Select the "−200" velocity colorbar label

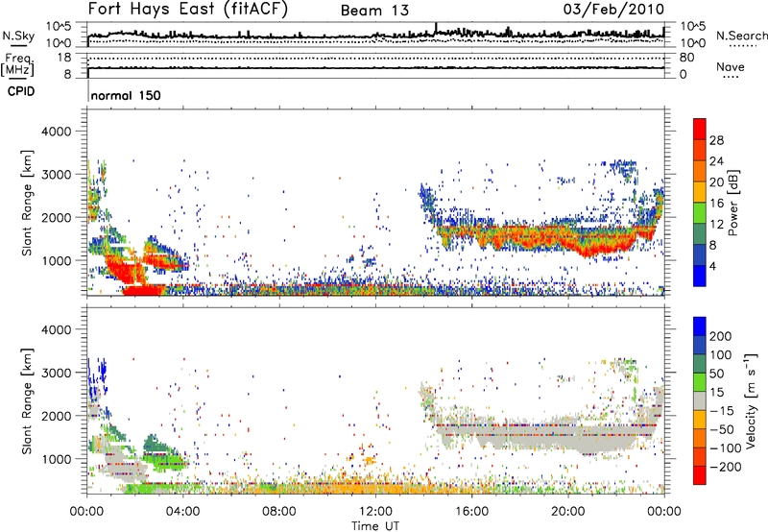[x=726, y=467]
